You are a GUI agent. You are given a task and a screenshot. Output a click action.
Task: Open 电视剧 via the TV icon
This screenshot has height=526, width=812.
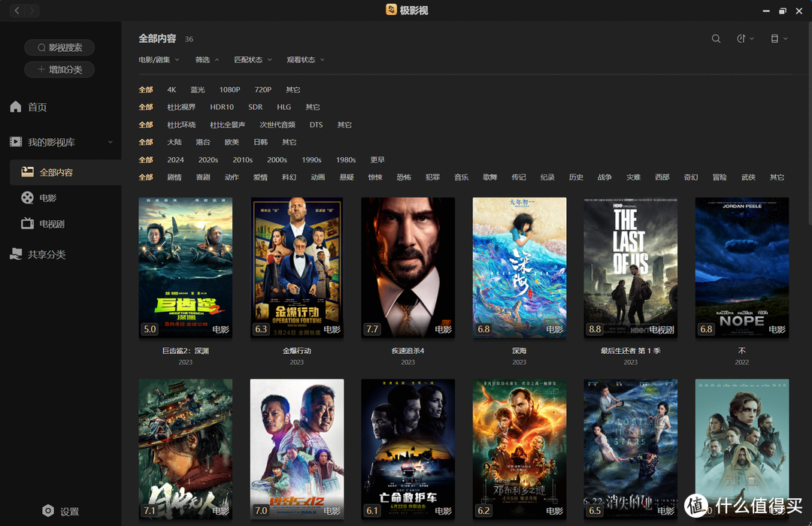(x=28, y=224)
